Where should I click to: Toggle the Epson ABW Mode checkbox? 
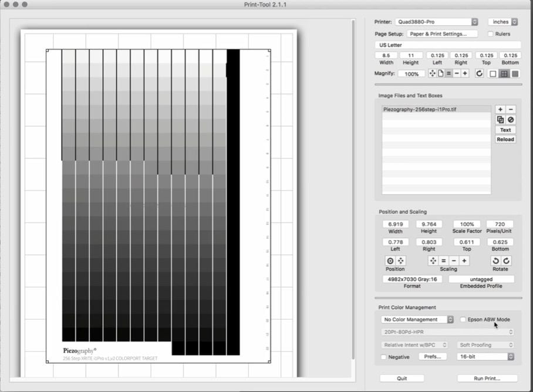tap(463, 320)
